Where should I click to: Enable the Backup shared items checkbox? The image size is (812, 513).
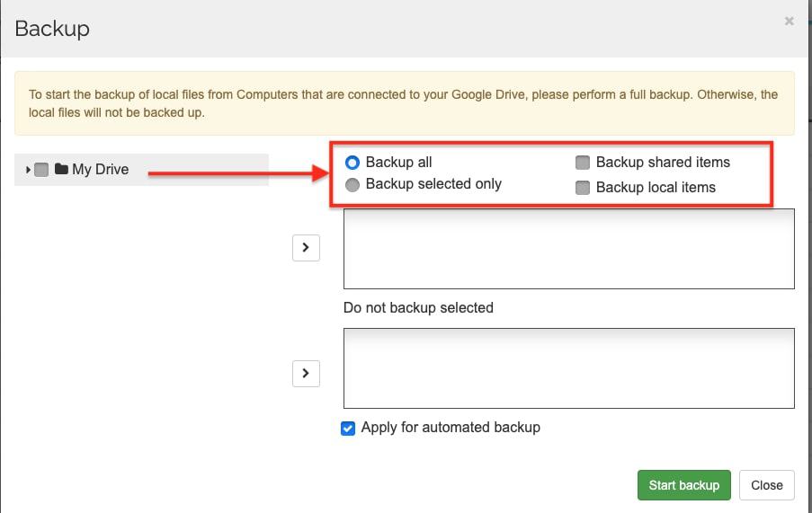(x=583, y=163)
